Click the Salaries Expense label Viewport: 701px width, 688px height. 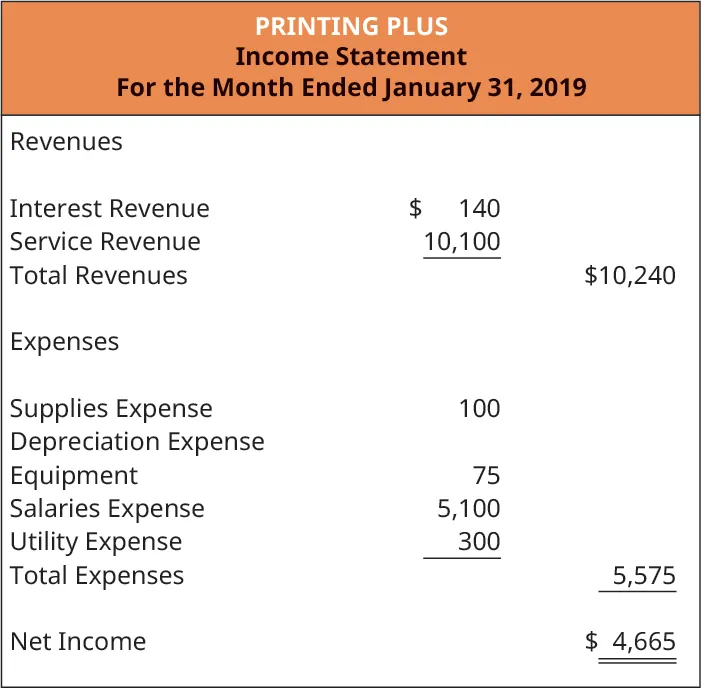[x=107, y=509]
